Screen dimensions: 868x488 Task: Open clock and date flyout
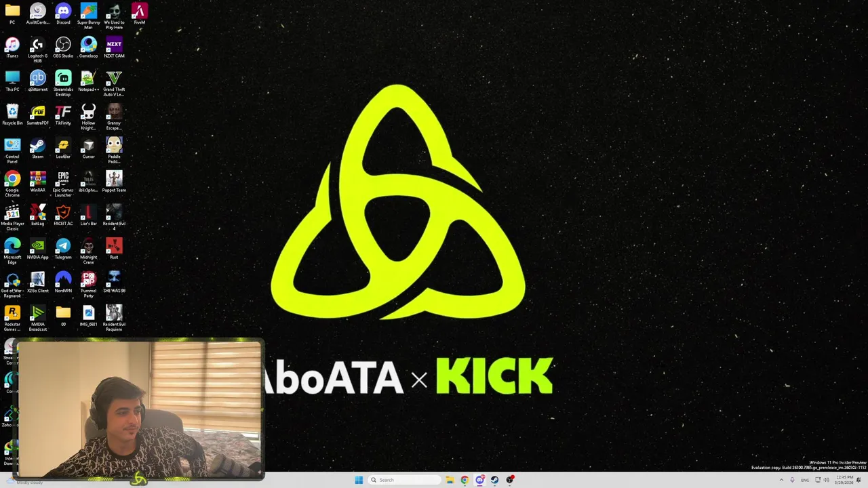844,480
